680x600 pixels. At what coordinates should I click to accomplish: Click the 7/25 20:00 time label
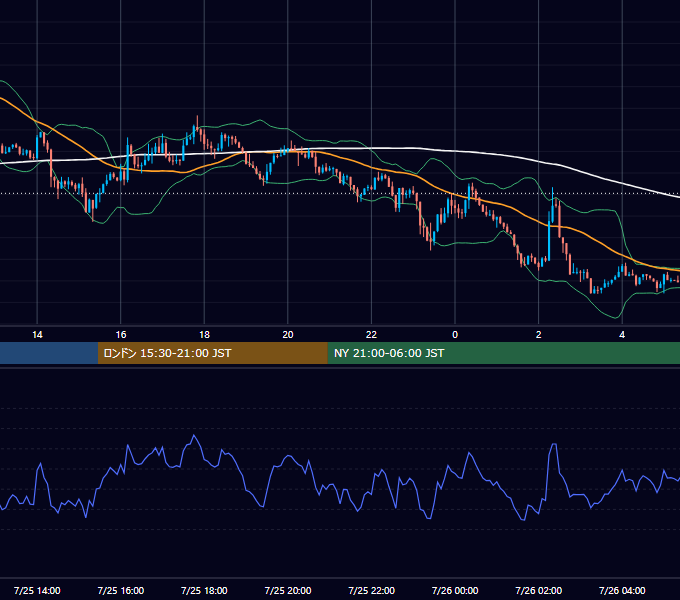pyautogui.click(x=288, y=590)
